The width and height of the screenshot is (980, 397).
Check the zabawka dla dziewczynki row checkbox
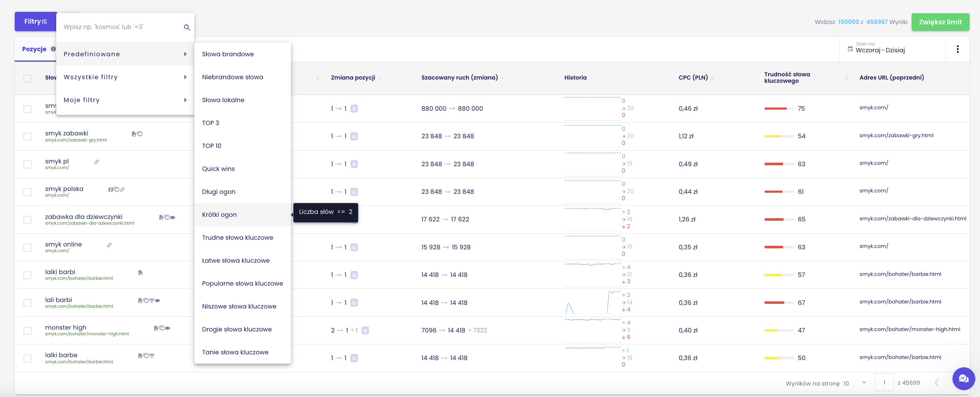pyautogui.click(x=28, y=219)
